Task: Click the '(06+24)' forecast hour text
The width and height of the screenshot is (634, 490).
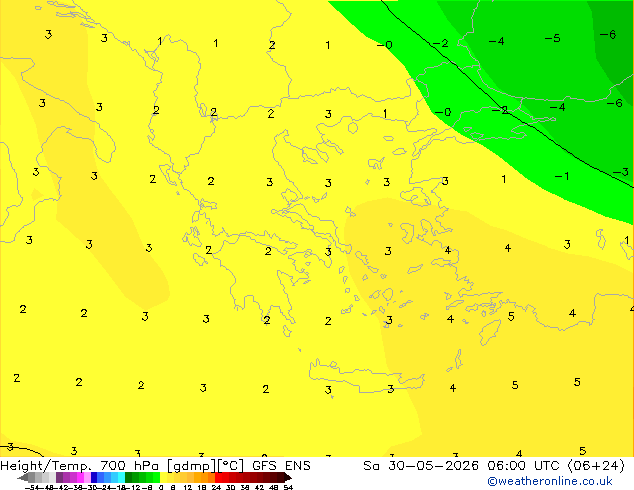Action: (596, 466)
